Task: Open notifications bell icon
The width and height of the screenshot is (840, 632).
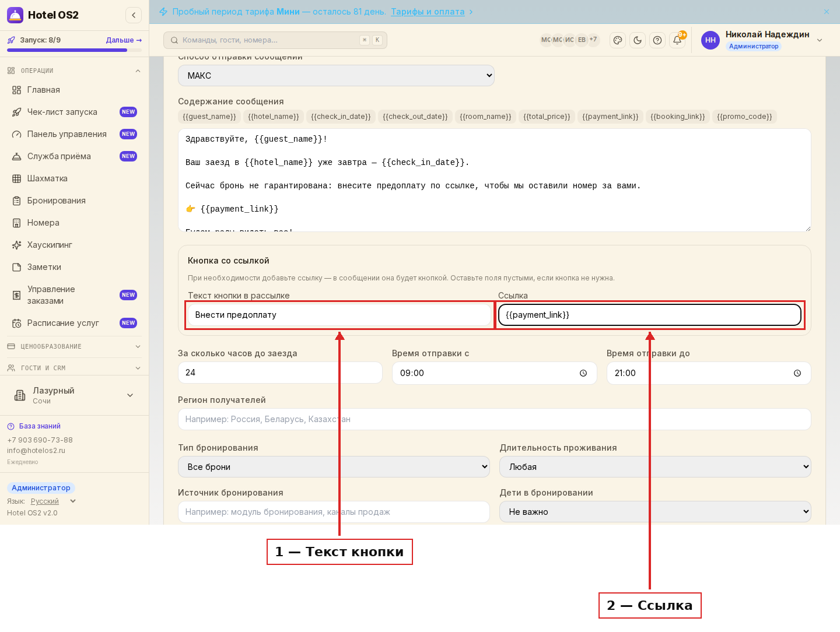Action: click(677, 40)
